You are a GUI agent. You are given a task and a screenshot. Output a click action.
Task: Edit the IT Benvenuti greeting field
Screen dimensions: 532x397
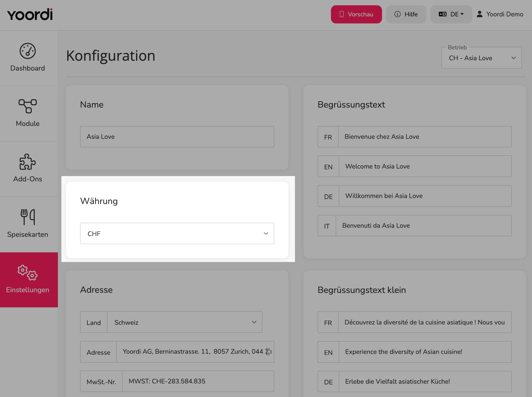424,225
